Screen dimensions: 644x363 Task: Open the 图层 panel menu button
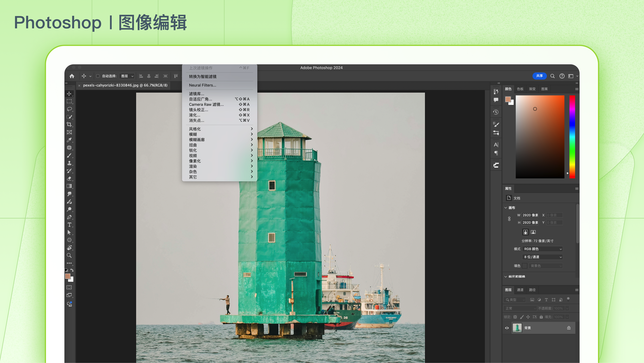coord(577,290)
